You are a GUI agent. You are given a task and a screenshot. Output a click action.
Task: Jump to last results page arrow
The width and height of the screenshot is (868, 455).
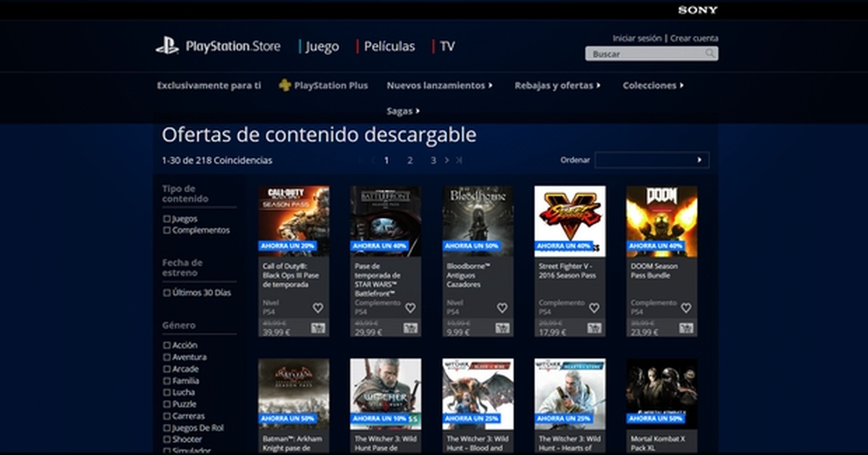pyautogui.click(x=459, y=160)
